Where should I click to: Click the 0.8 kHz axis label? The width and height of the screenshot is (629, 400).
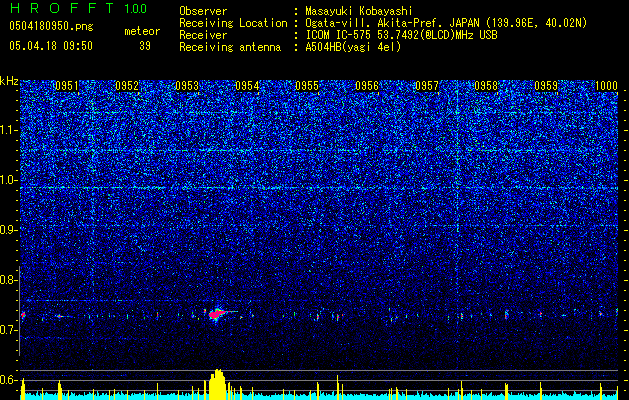tap(8, 280)
